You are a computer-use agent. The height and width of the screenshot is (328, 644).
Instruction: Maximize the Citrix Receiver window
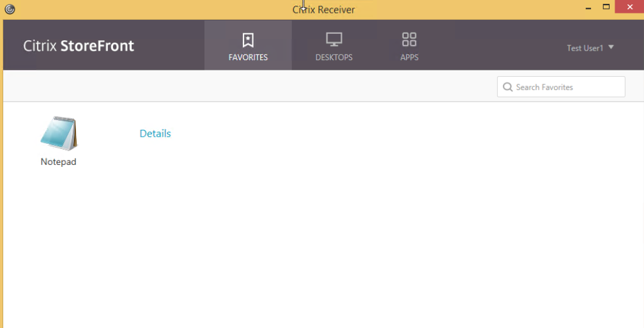[606, 6]
